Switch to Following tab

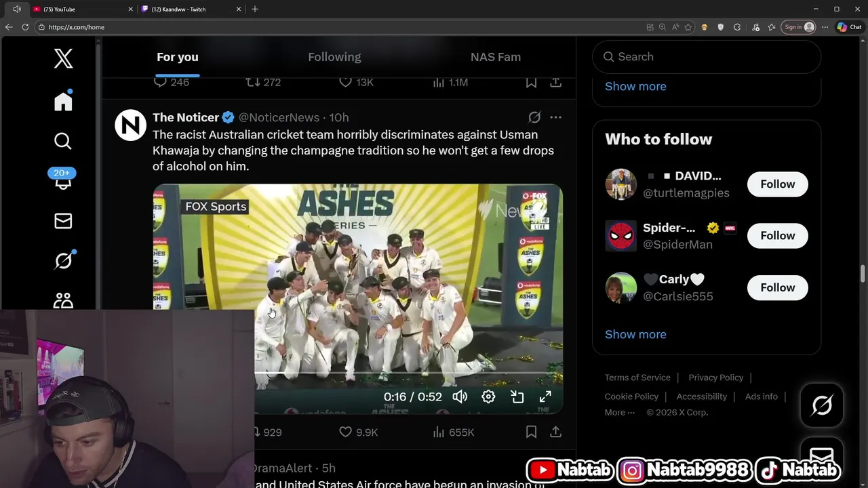coord(334,57)
